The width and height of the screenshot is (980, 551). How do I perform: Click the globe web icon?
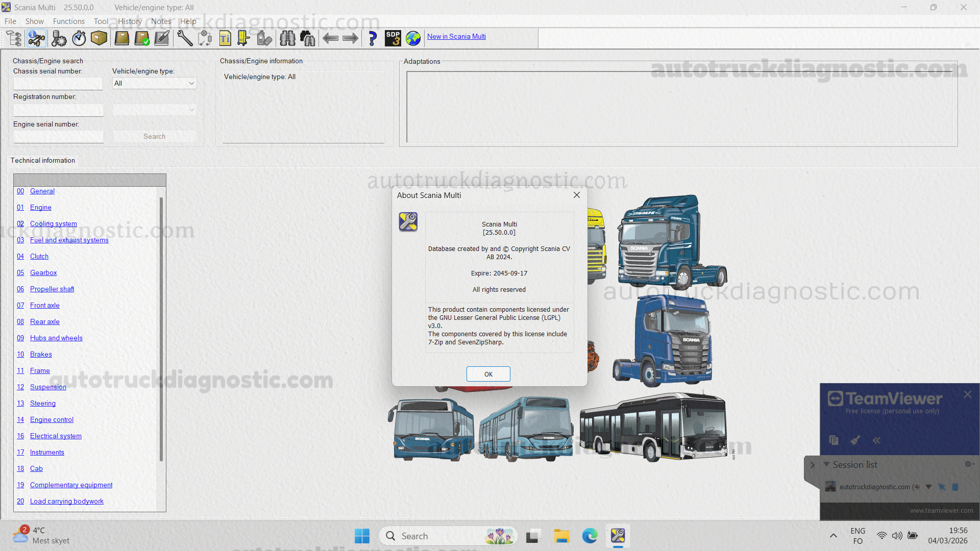pos(413,38)
